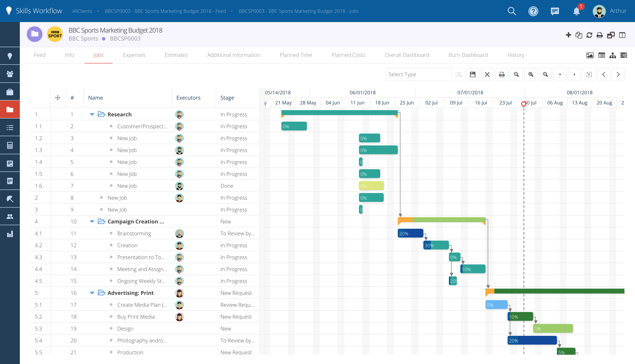Open the Burn Dashboard tab
Image resolution: width=635 pixels, height=364 pixels.
tap(468, 55)
